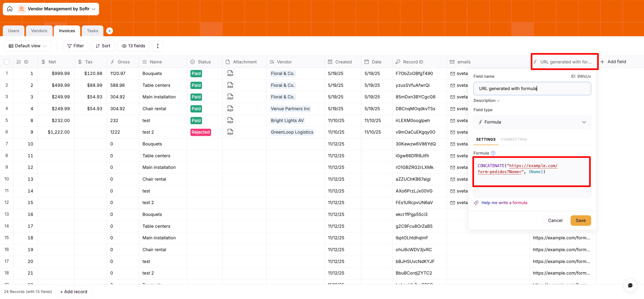Toggle hidden fields with 13 fields button

pyautogui.click(x=133, y=46)
